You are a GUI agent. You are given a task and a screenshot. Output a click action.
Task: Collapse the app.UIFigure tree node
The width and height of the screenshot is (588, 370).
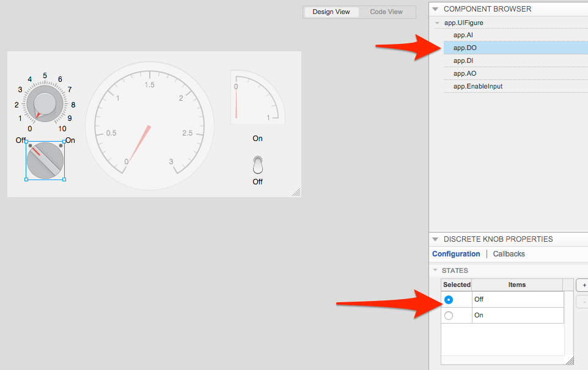(436, 23)
